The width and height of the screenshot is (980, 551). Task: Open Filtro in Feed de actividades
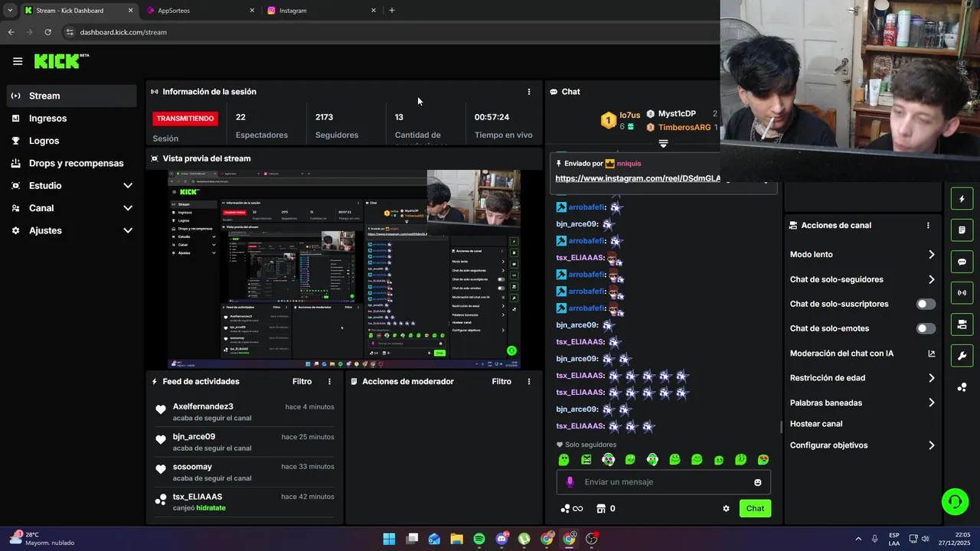point(302,381)
